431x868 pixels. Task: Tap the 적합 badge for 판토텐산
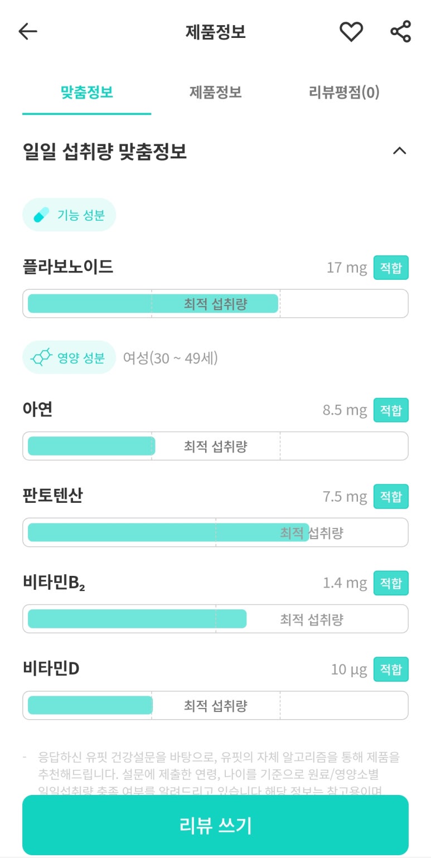390,497
